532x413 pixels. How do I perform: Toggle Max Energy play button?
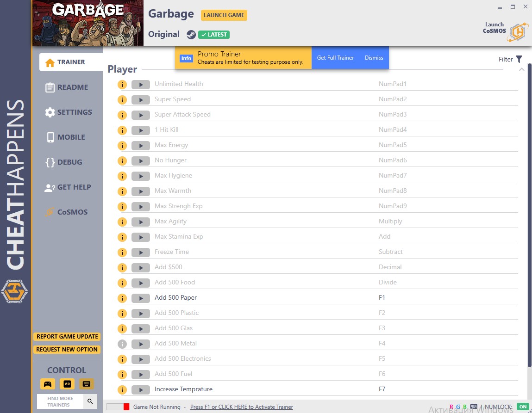click(x=141, y=146)
